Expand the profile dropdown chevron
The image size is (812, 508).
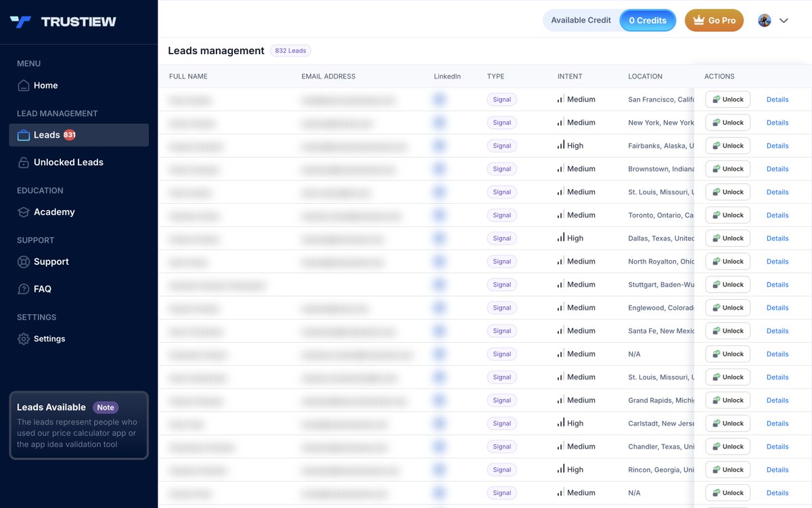pyautogui.click(x=784, y=20)
